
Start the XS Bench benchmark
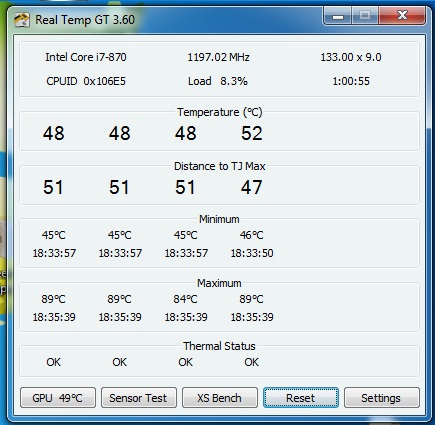pos(220,398)
